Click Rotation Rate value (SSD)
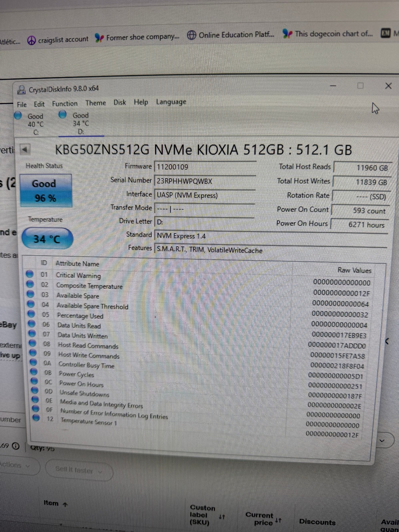 coord(361,197)
